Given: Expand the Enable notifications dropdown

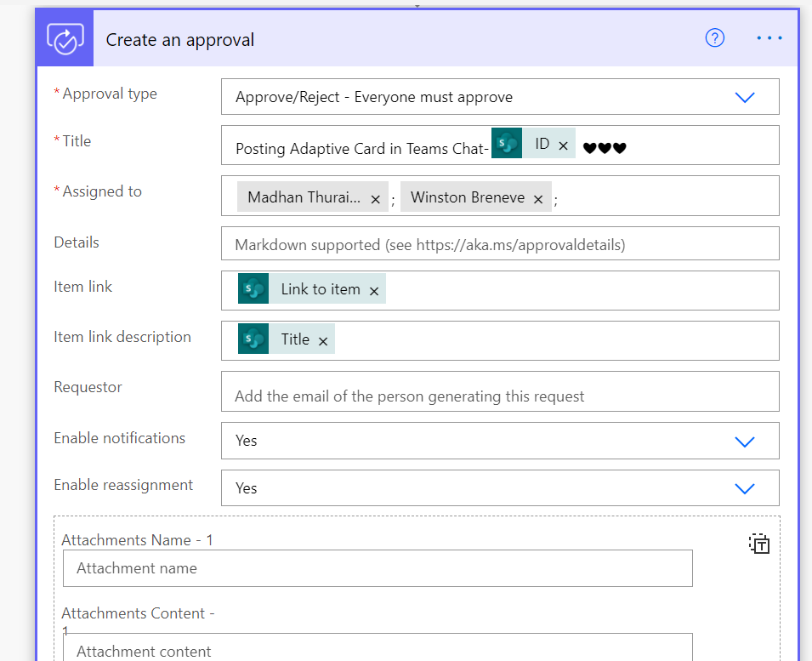Looking at the screenshot, I should pyautogui.click(x=745, y=442).
